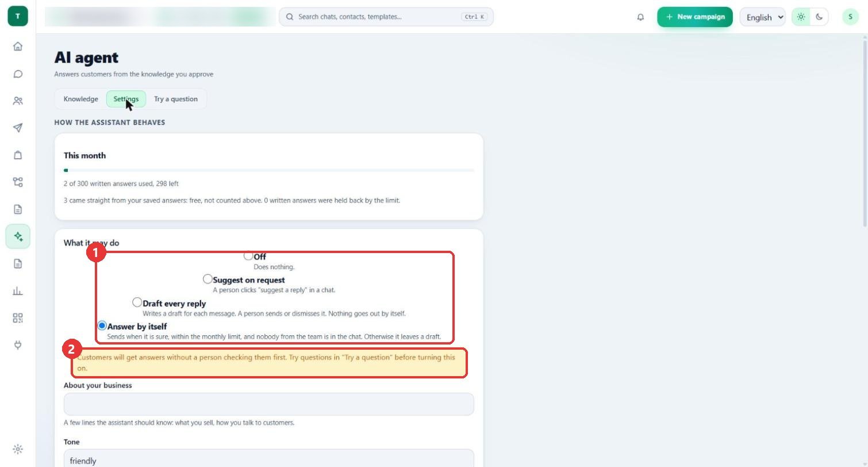Open the Chats speech-bubble icon

[x=18, y=74]
